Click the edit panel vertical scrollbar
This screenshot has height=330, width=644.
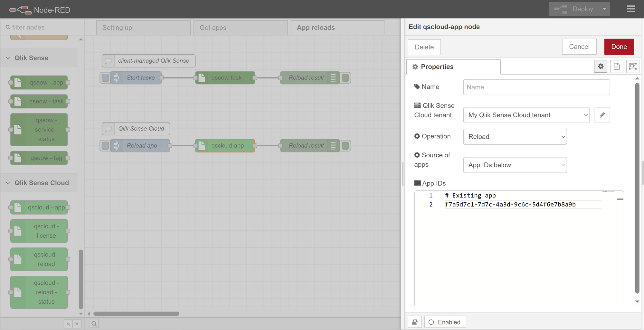637,188
